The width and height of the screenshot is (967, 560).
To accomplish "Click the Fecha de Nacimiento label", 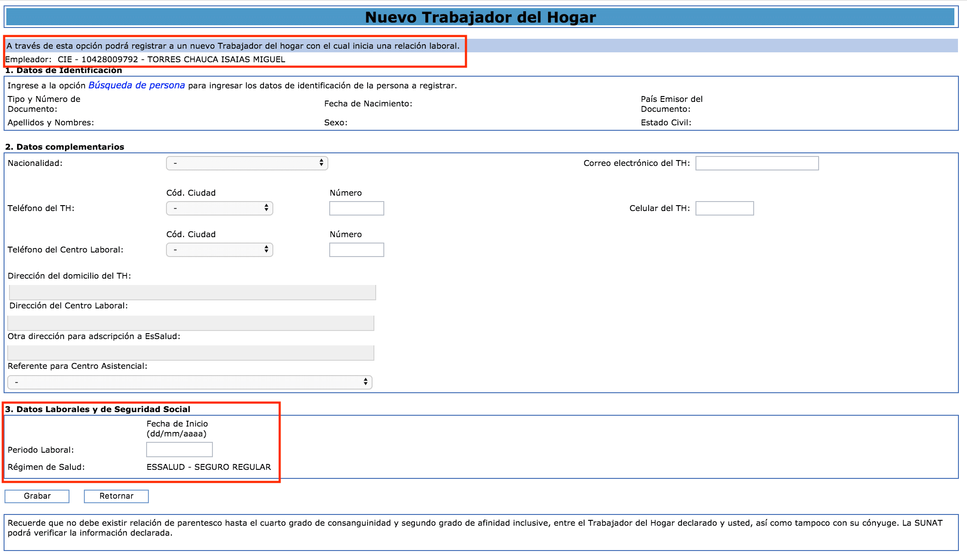I will coord(368,103).
